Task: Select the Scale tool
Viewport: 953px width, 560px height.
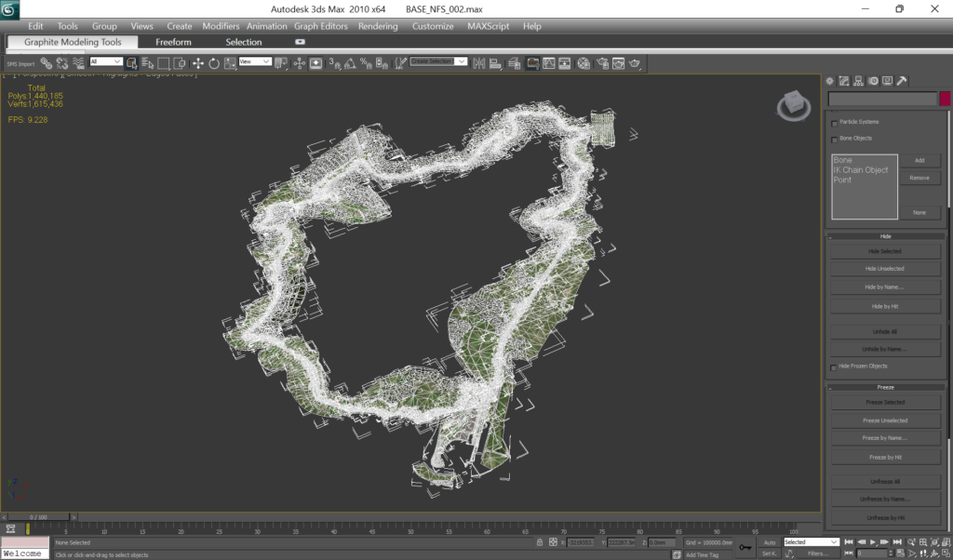Action: pyautogui.click(x=230, y=63)
